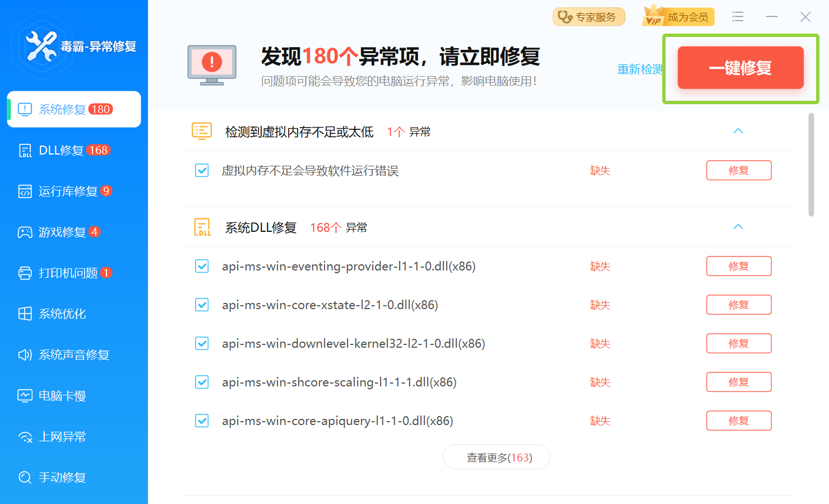Click 修复 for api-ms-win-eventing-provider dll
The image size is (829, 504).
point(739,266)
